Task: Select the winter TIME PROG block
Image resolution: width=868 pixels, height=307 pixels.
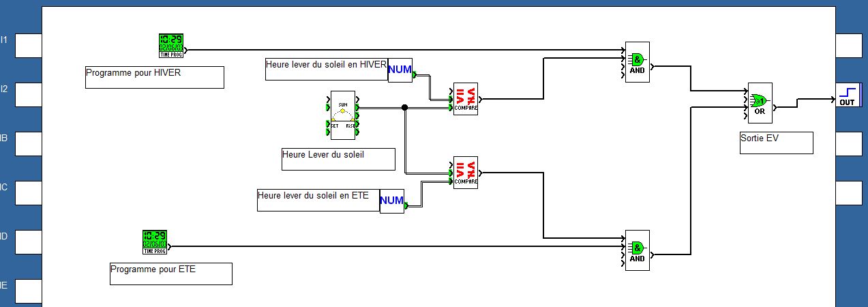Action: pyautogui.click(x=171, y=46)
